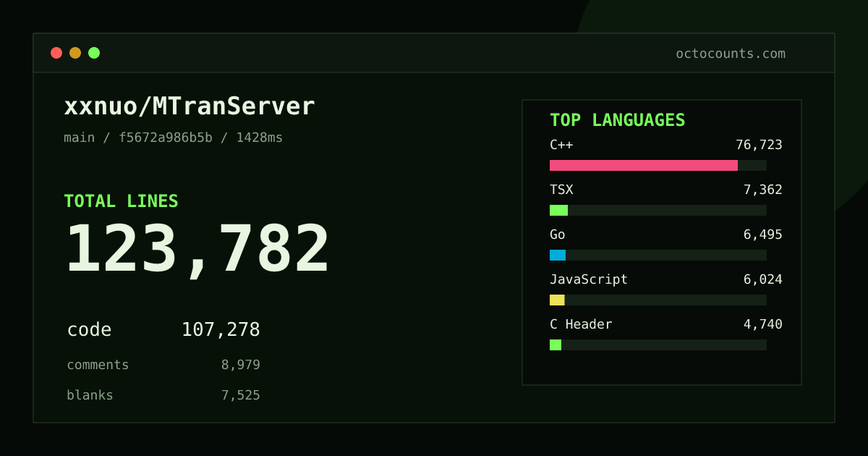Open the octocounts.com link
This screenshot has width=868, height=456.
point(731,54)
